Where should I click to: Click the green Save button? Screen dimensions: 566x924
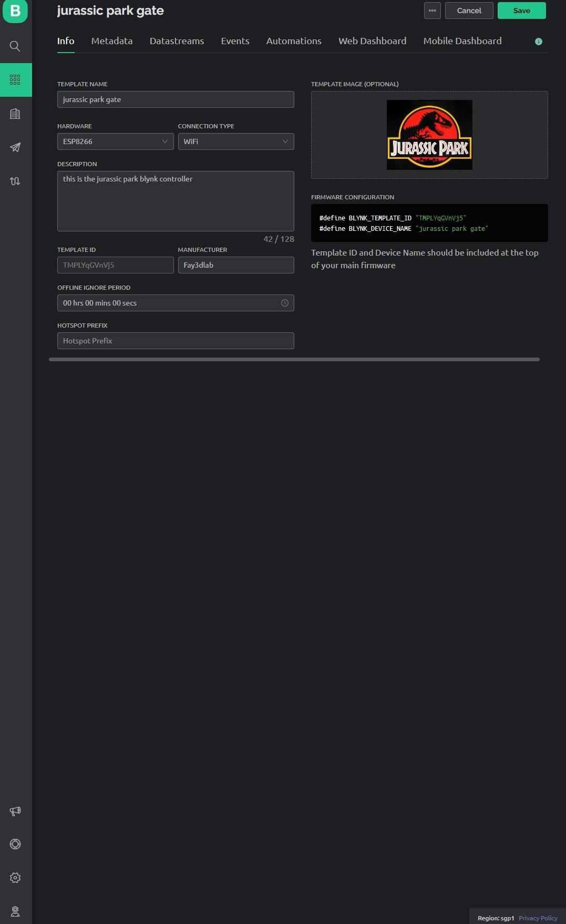(522, 11)
